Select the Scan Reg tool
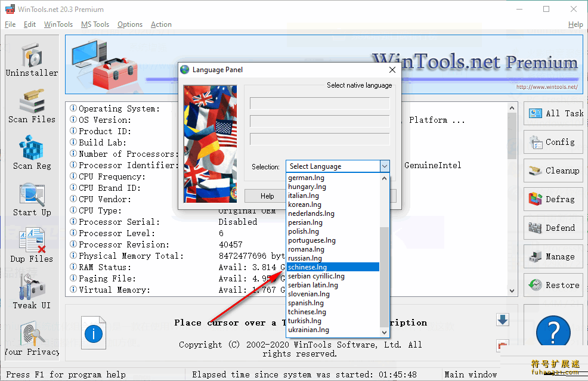588x381 pixels. tap(32, 154)
